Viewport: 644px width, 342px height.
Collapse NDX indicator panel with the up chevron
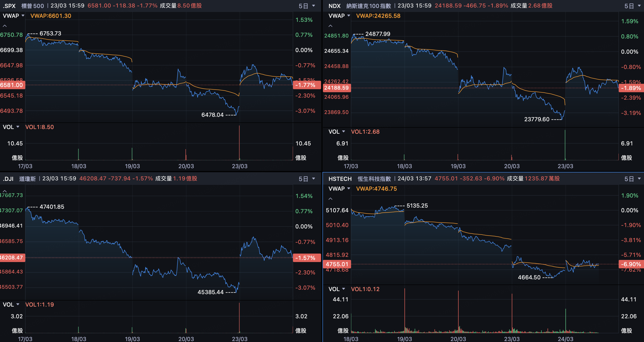pyautogui.click(x=330, y=26)
